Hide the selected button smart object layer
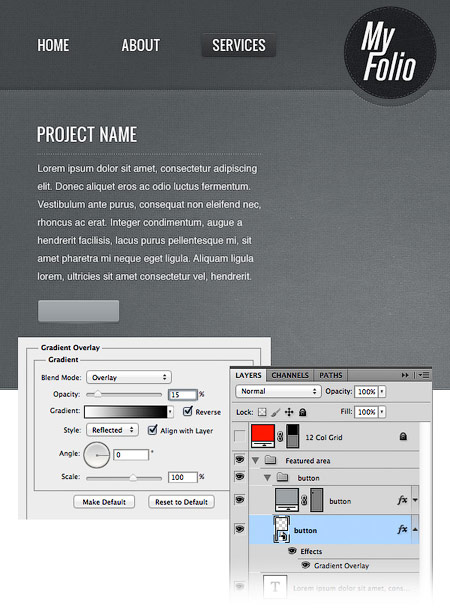The height and width of the screenshot is (611, 450). [x=240, y=529]
